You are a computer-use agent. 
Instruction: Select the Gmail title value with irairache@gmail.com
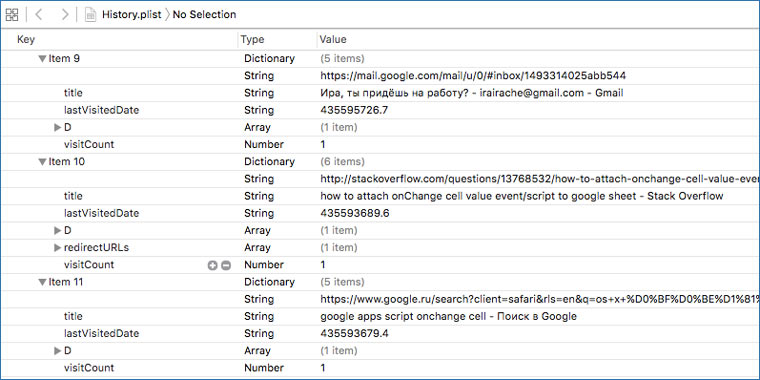472,93
